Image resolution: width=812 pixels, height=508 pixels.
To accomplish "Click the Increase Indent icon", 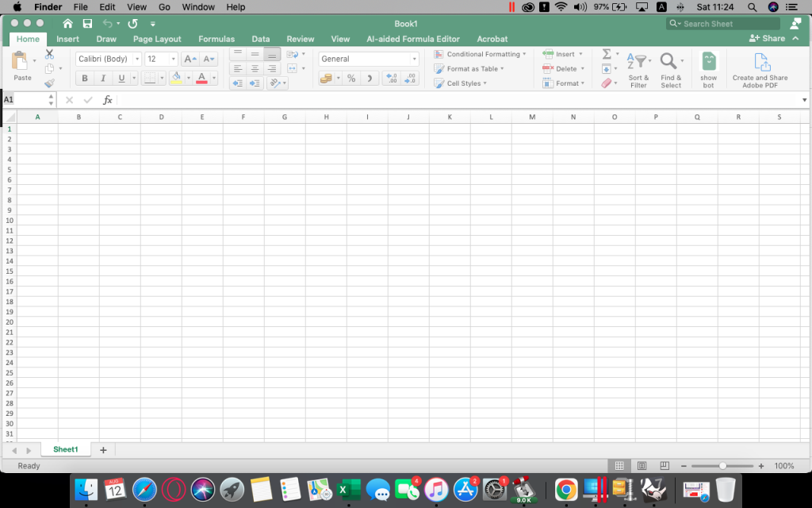I will click(x=255, y=83).
